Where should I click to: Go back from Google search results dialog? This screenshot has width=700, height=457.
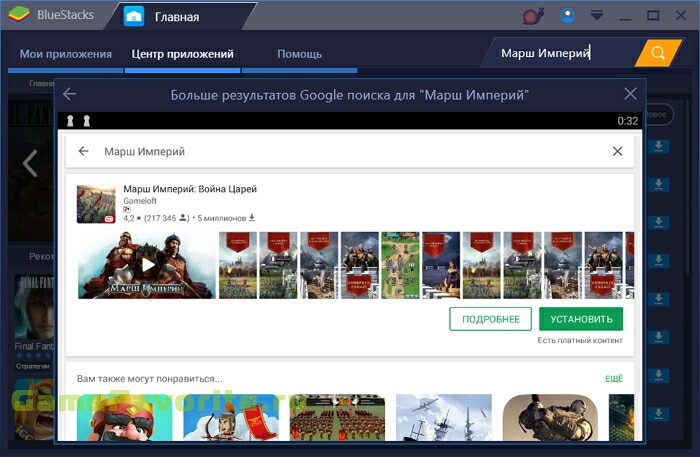[69, 94]
